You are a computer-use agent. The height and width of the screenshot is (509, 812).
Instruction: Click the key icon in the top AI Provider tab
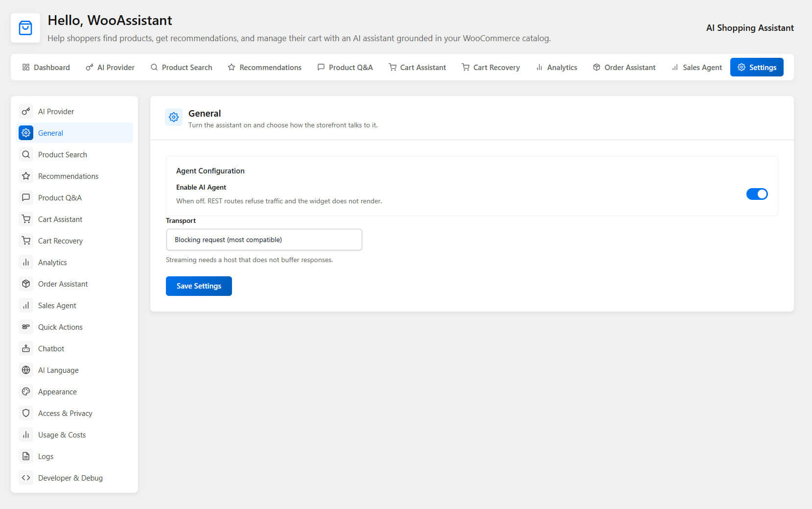click(90, 67)
